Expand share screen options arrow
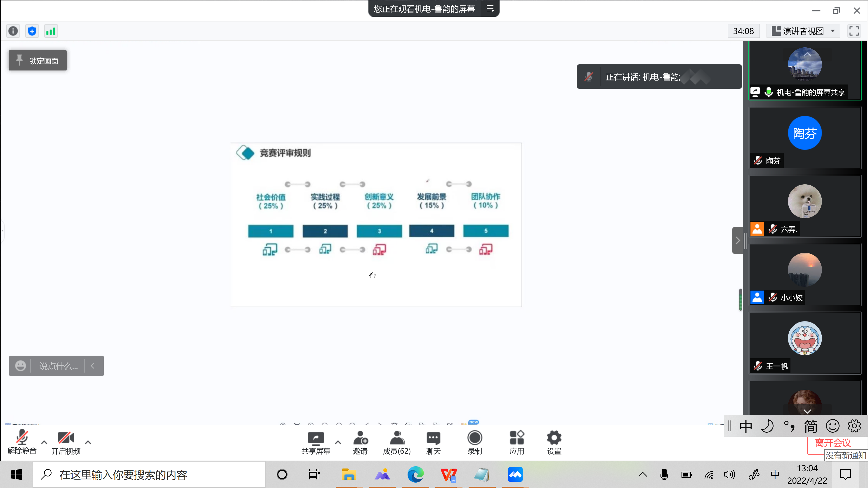Image resolution: width=868 pixels, height=488 pixels. [x=338, y=442]
